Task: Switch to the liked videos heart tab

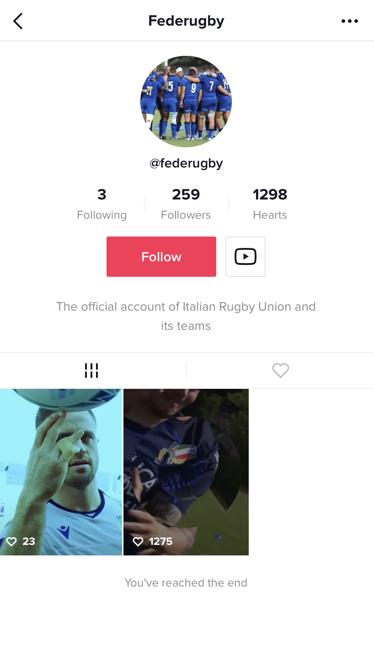Action: point(280,370)
